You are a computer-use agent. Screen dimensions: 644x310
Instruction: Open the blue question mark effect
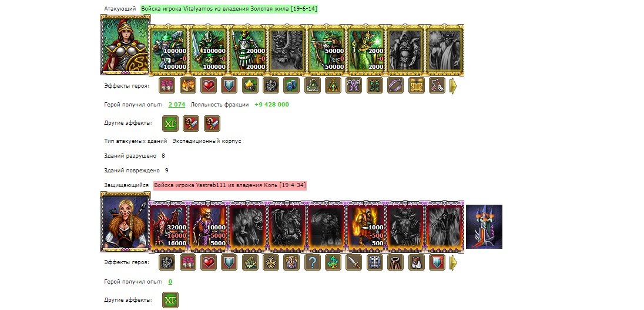coord(313,262)
